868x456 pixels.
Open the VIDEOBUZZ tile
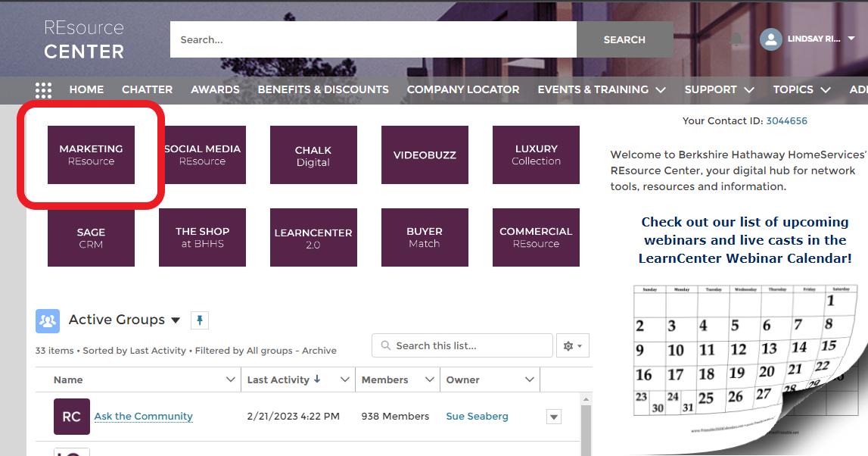[425, 155]
